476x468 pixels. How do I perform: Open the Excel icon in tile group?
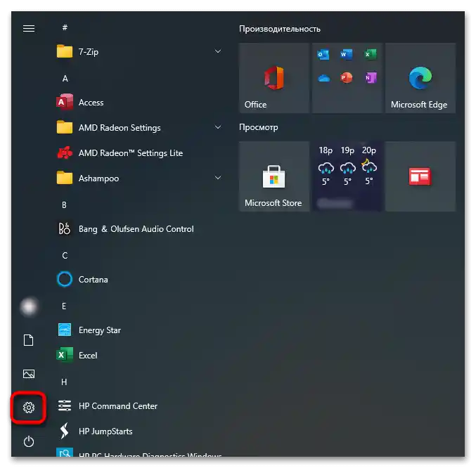pyautogui.click(x=370, y=55)
